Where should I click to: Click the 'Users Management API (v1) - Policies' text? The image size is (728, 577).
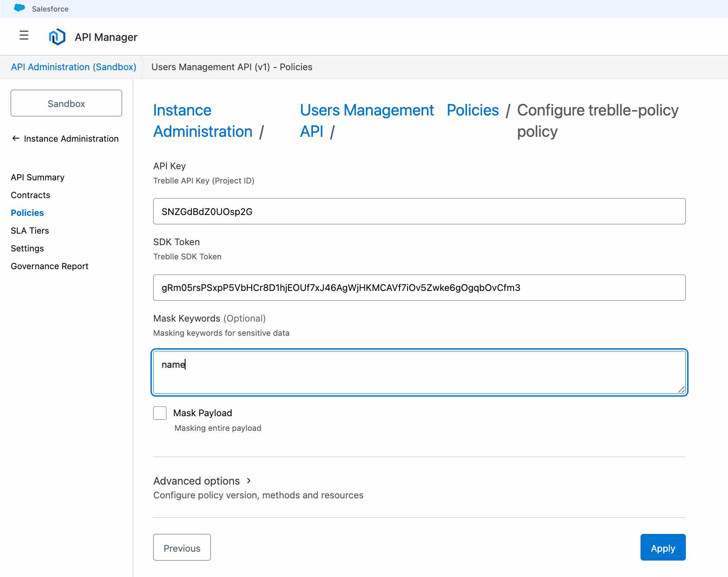232,67
